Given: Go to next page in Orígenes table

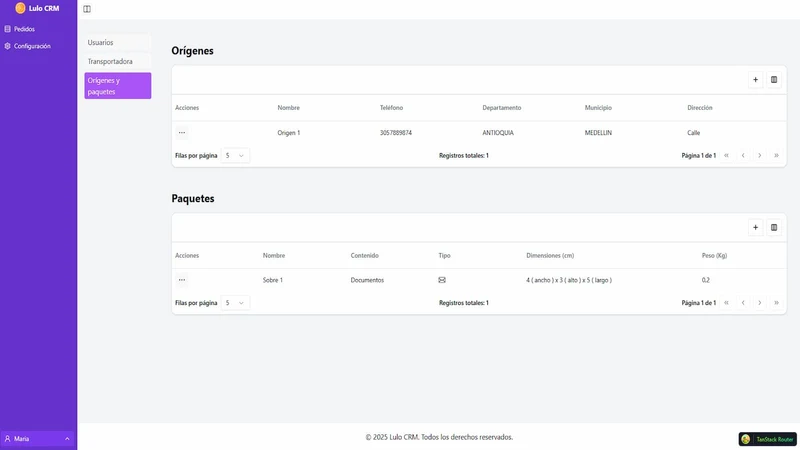Looking at the screenshot, I should tap(759, 156).
